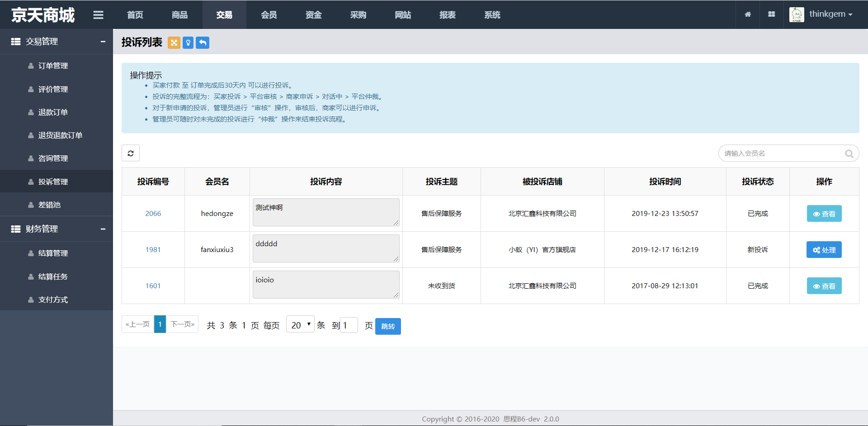Switch to the 资金 top menu
The image size is (868, 426).
click(x=313, y=15)
